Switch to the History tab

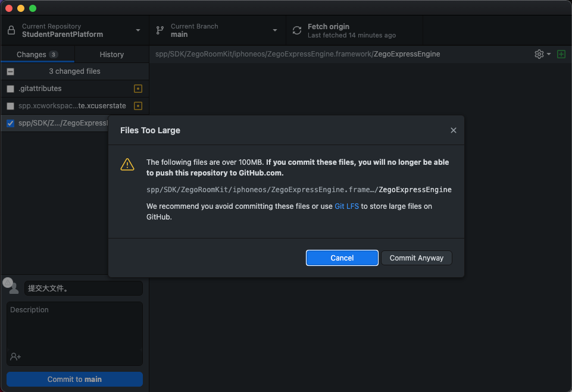pos(111,54)
